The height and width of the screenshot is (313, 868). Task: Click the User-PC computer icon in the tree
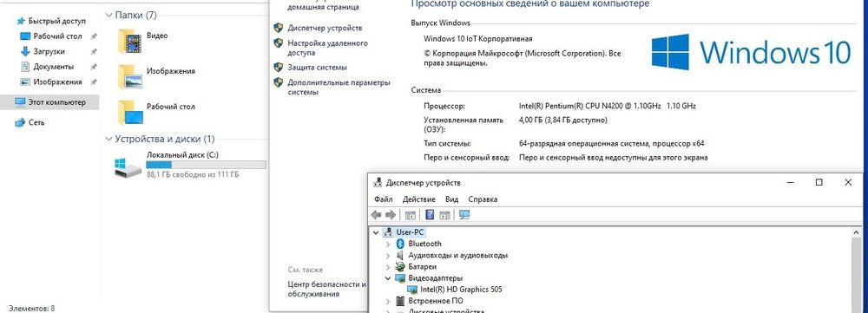click(389, 232)
